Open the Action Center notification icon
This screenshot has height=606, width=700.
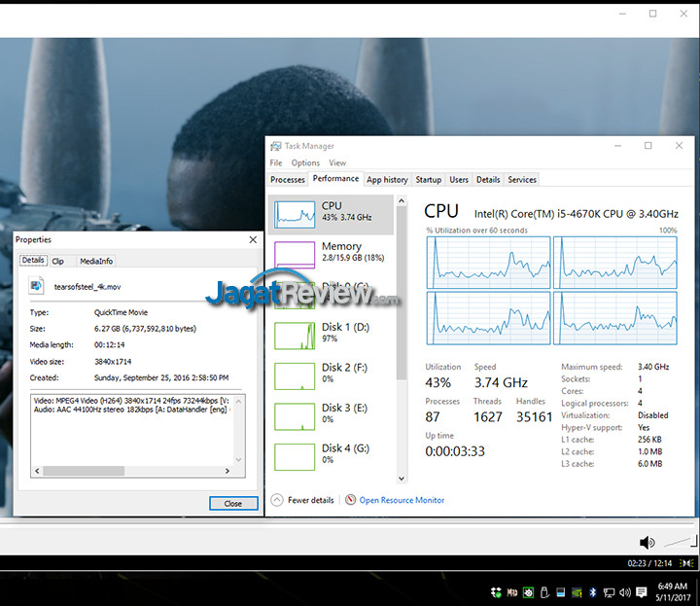pos(642,592)
